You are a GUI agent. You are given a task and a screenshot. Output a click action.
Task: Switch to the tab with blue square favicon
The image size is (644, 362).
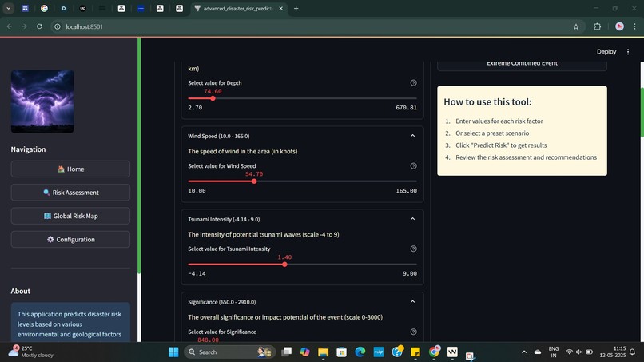point(141,8)
